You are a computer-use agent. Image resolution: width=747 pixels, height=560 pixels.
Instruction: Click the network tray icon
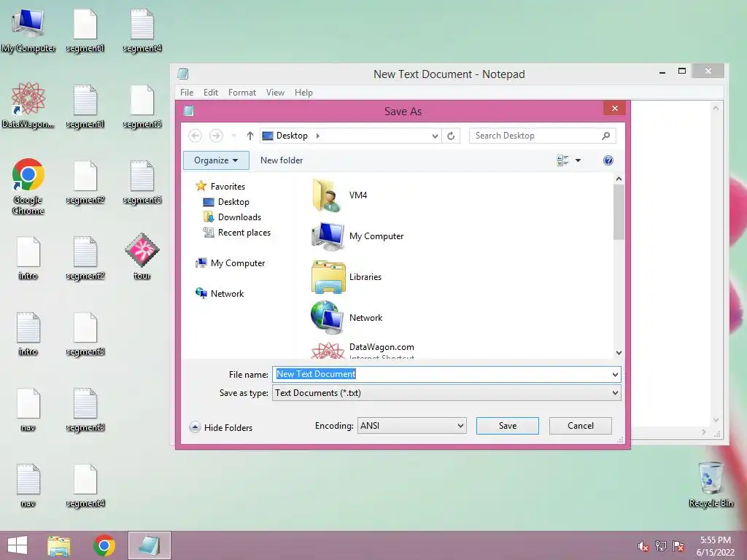tap(661, 546)
